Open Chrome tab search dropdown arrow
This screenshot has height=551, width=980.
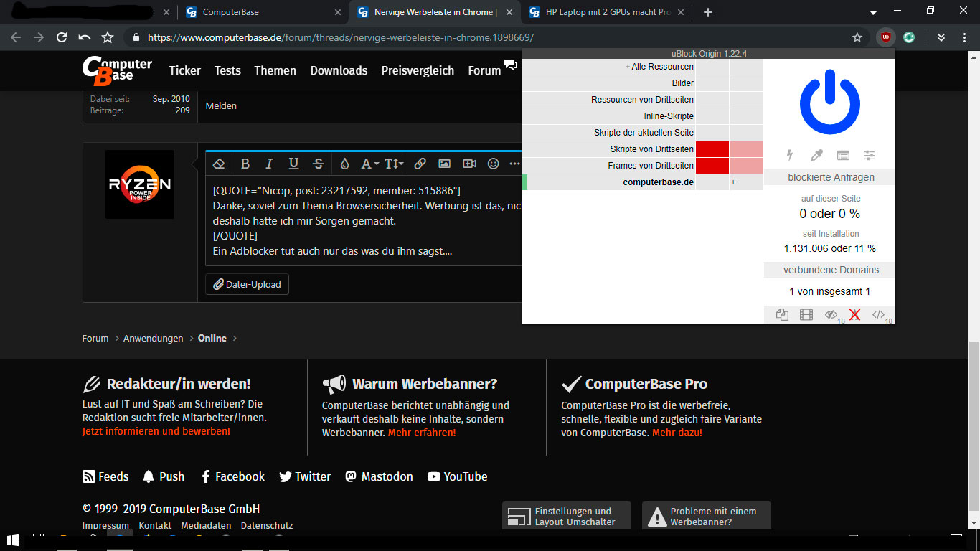pos(873,12)
